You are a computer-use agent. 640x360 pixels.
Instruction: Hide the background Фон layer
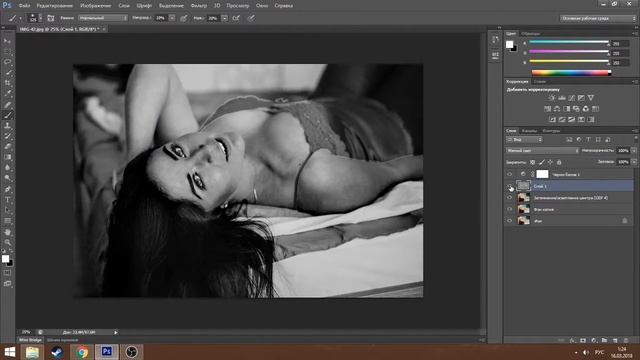coord(509,221)
